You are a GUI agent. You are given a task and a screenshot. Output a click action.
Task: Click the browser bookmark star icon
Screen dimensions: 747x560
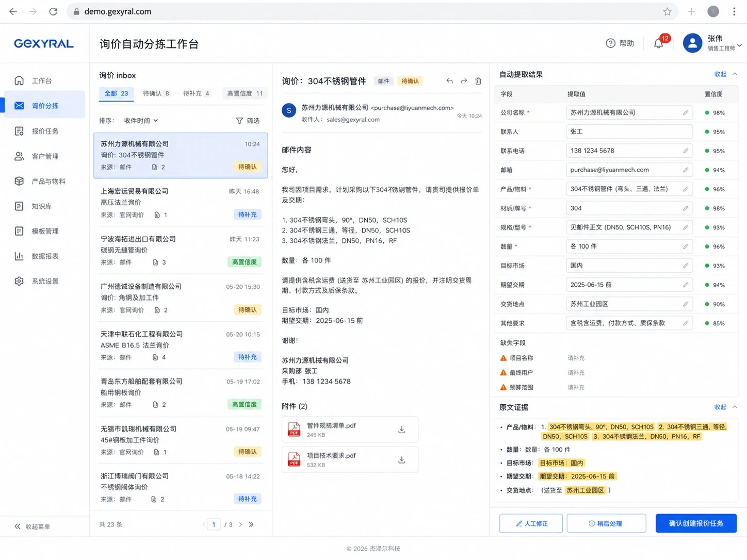click(667, 11)
